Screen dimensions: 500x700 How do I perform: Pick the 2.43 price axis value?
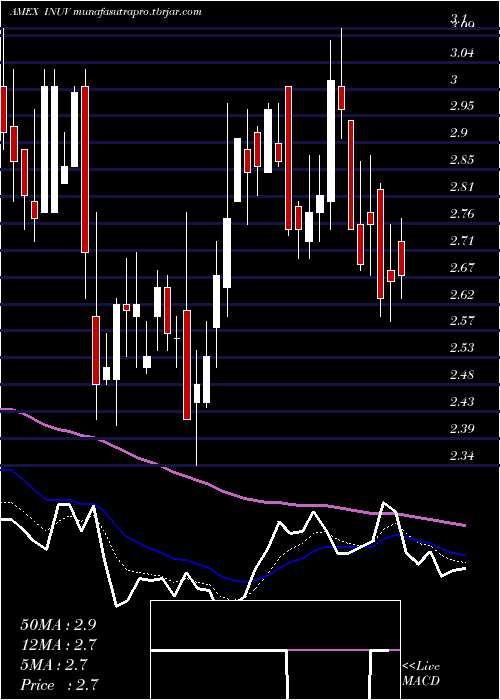pos(462,402)
